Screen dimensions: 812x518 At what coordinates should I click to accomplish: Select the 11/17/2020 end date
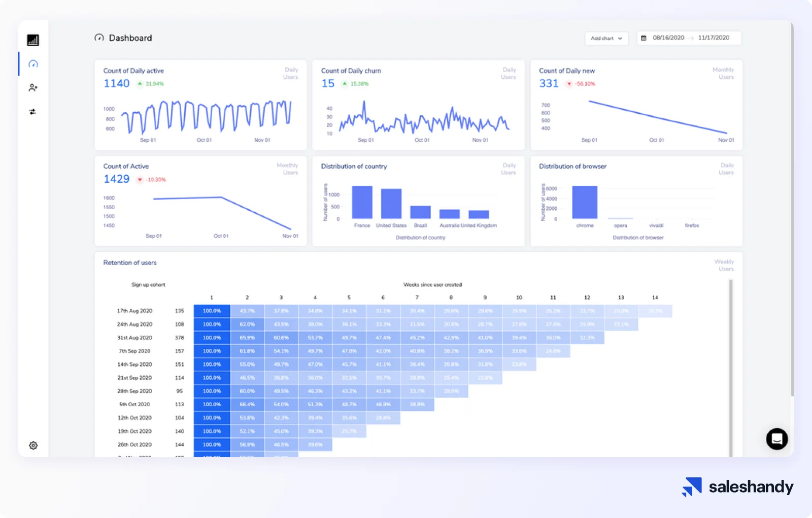[713, 38]
